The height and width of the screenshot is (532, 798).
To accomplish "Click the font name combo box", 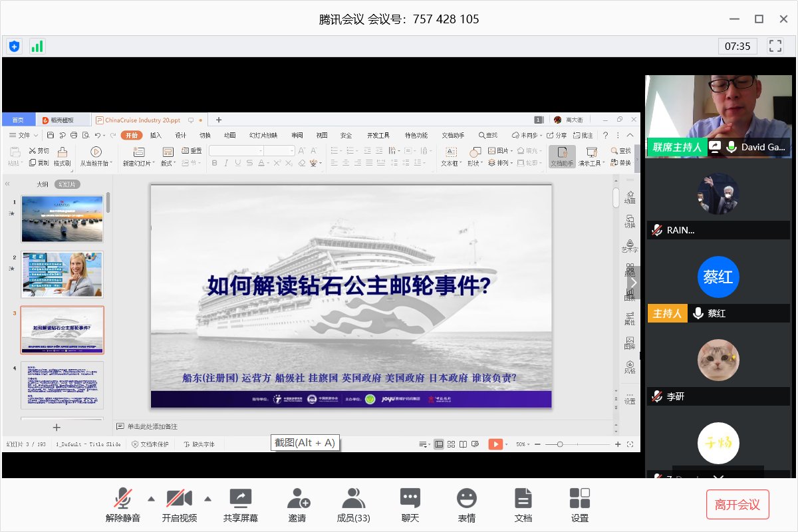I will click(x=235, y=151).
